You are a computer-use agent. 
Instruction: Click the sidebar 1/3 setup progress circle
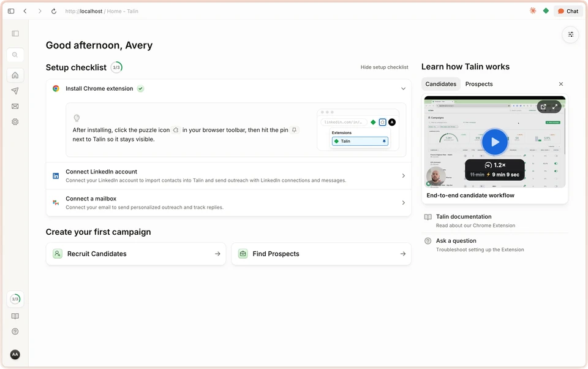pyautogui.click(x=15, y=299)
